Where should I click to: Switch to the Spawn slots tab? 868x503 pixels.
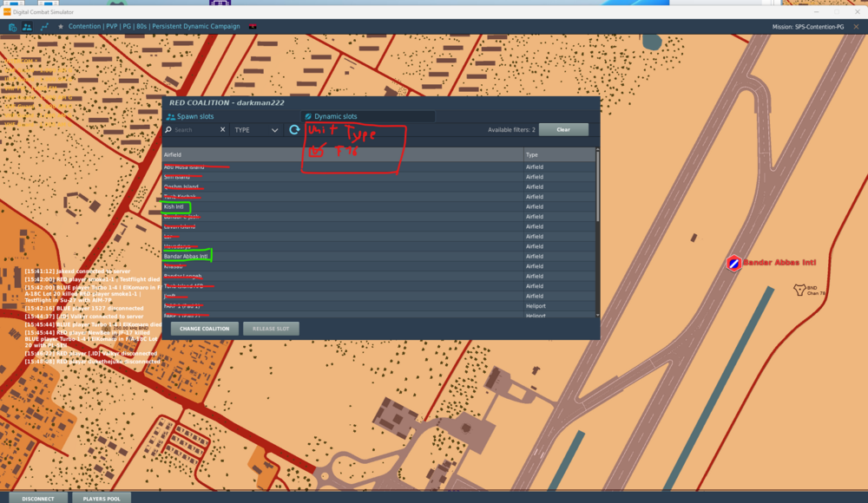[x=190, y=116]
